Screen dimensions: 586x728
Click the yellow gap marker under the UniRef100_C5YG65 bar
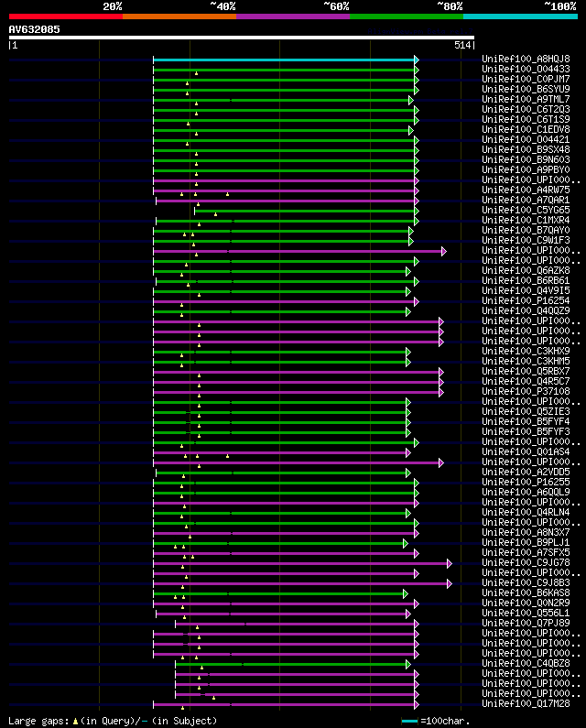[x=215, y=214]
